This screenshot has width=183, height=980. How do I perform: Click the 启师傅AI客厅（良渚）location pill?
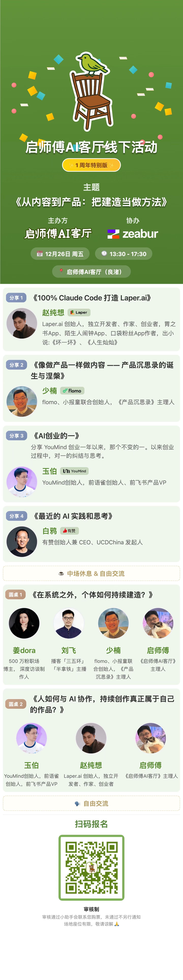[x=91, y=272]
